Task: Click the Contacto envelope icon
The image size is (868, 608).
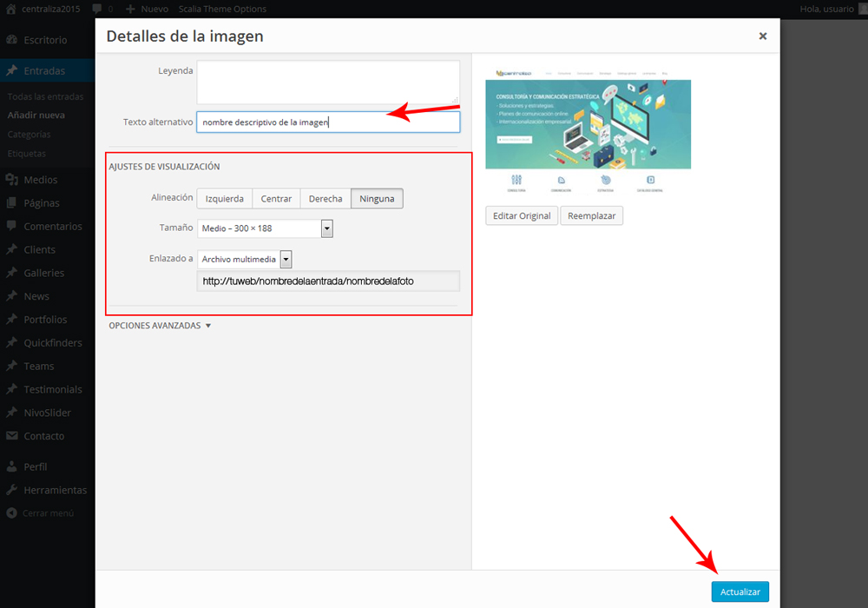Action: [12, 436]
